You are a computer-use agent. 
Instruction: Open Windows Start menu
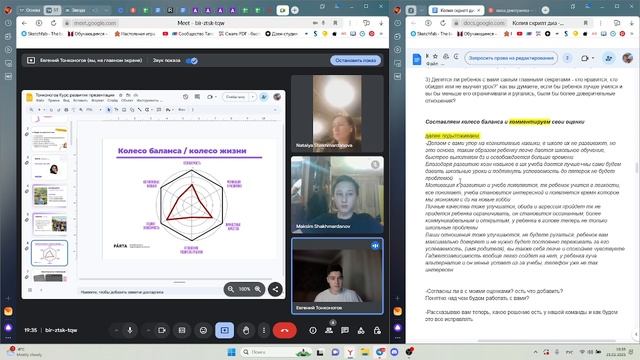coord(231,352)
